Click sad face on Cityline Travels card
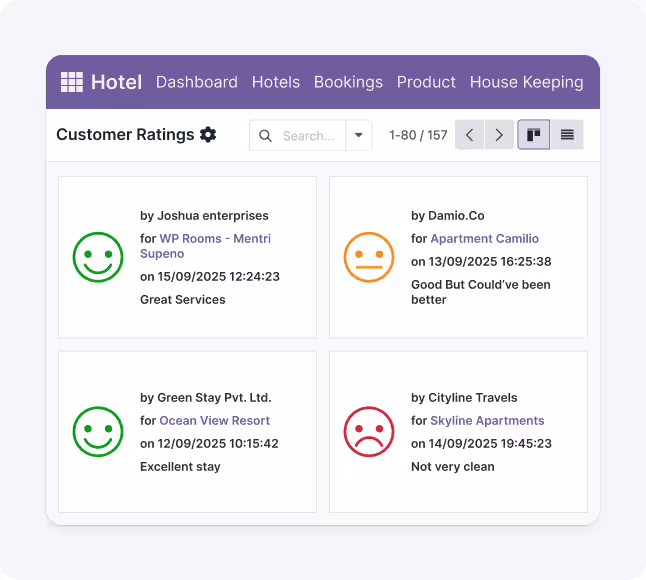The width and height of the screenshot is (646, 580). pos(369,432)
